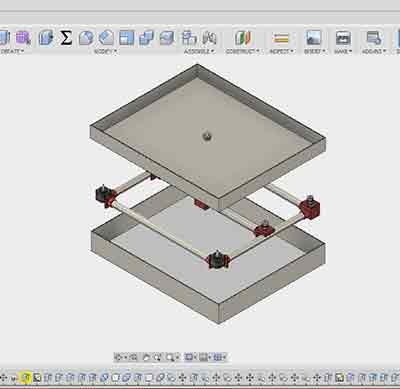
Task: Select the yellow-highlighted timeline feature
Action: point(26,377)
